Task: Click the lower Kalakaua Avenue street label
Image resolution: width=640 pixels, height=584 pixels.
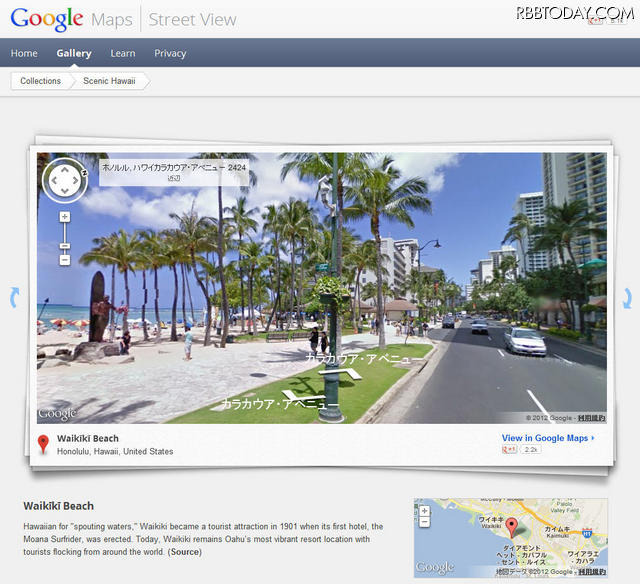Action: coord(280,404)
